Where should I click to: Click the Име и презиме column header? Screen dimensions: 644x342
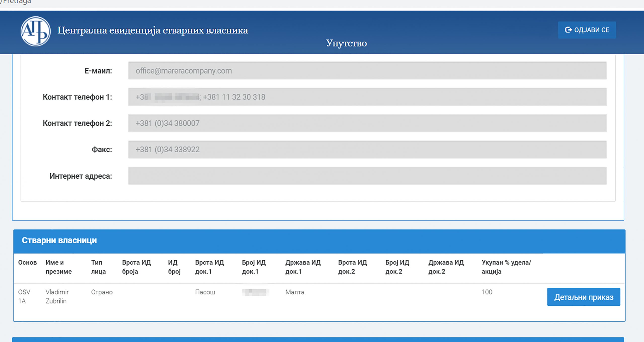click(x=58, y=267)
